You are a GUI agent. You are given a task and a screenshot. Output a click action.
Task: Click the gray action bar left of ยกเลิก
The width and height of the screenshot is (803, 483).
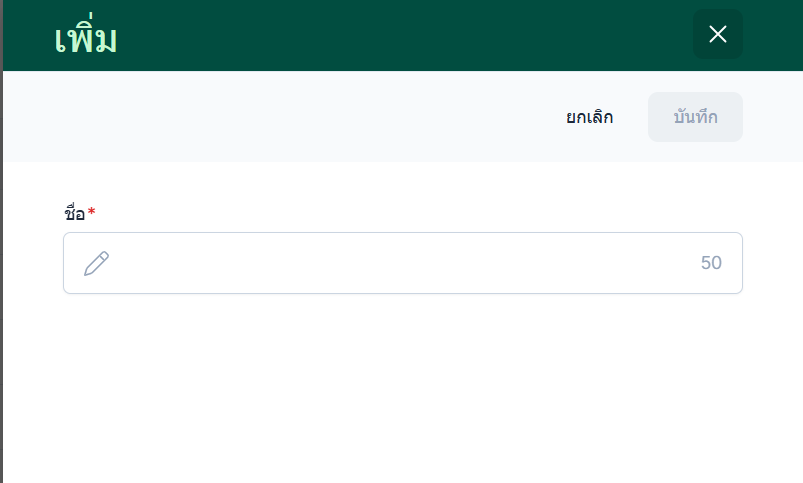(280, 117)
